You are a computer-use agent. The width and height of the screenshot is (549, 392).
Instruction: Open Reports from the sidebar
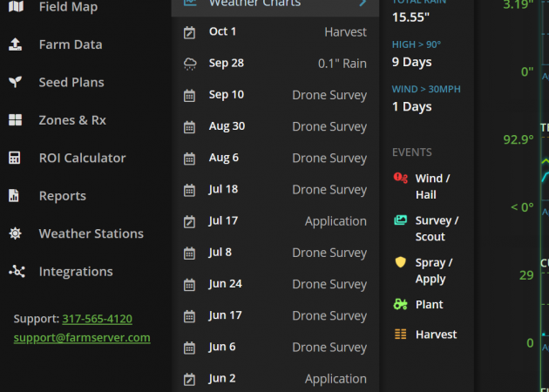62,196
